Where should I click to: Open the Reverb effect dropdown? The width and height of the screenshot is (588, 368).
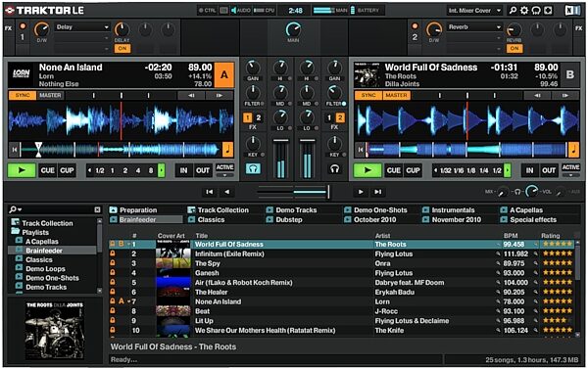point(474,27)
